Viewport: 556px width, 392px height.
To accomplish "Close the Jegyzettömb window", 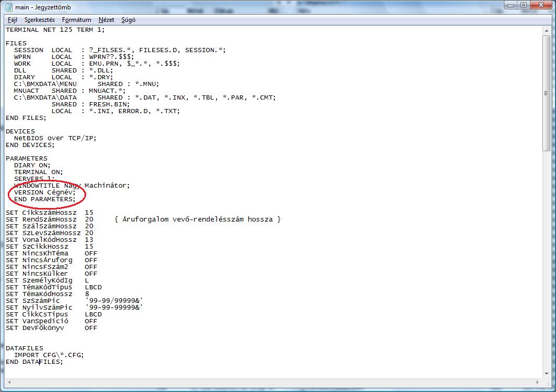I will [x=541, y=5].
